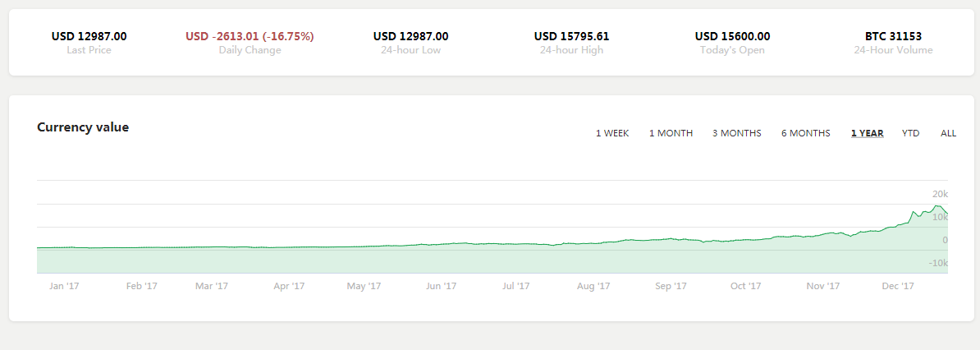
Task: Click the 20k y-axis label
Action: click(940, 194)
